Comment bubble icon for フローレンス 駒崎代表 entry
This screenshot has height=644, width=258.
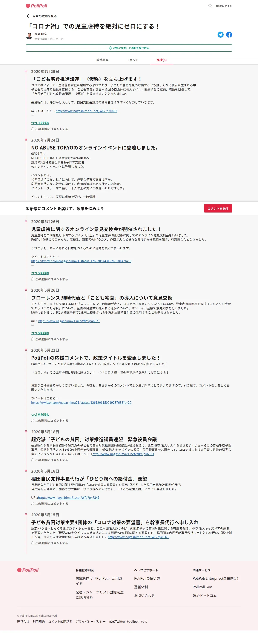(x=32, y=339)
